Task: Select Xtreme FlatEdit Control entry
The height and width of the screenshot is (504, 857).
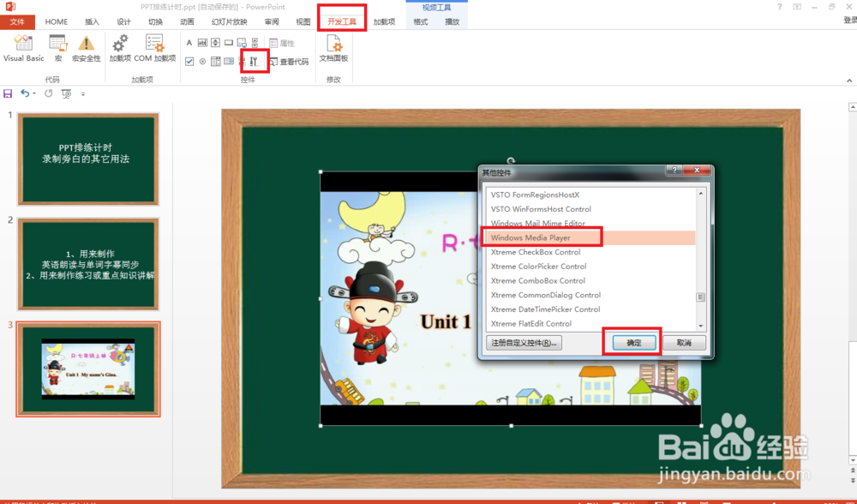Action: tap(590, 323)
